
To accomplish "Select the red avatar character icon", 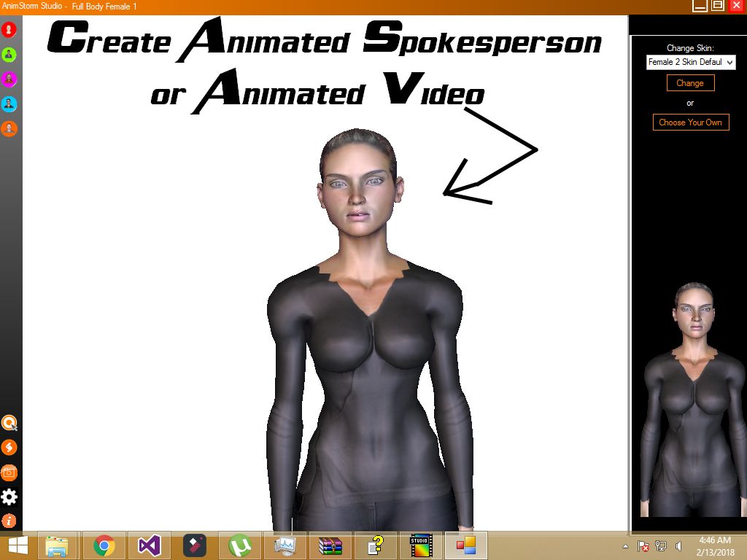I will pyautogui.click(x=9, y=30).
